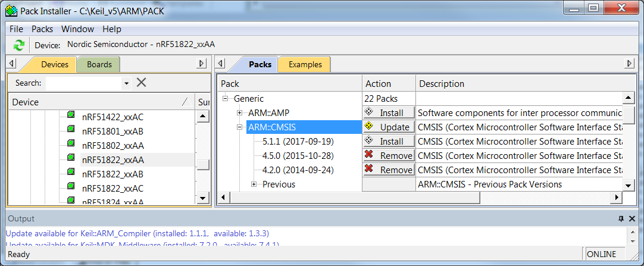The height and width of the screenshot is (266, 644).
Task: Select device nRF51422_xxAC in list
Action: 112,117
